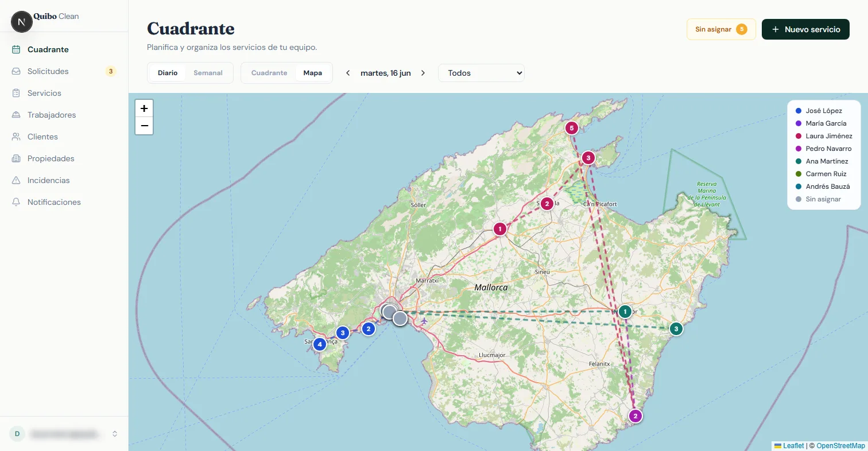Switch to Semanal view
The height and width of the screenshot is (451, 868).
click(x=208, y=73)
